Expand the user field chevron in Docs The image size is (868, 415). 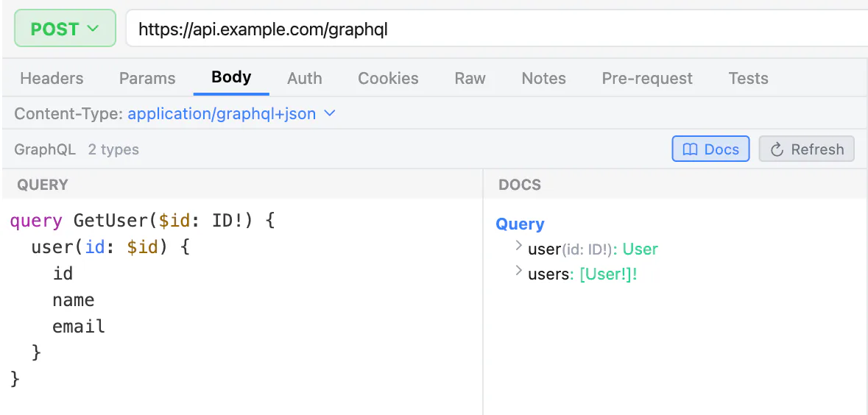[519, 246]
